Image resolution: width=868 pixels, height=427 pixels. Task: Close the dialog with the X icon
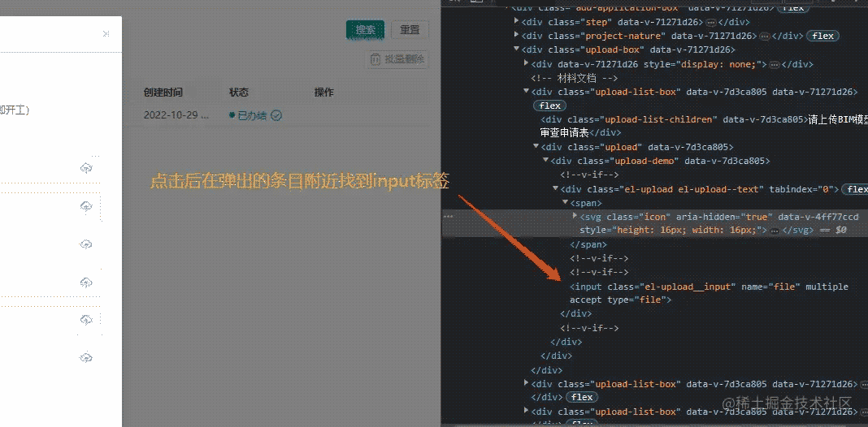106,34
